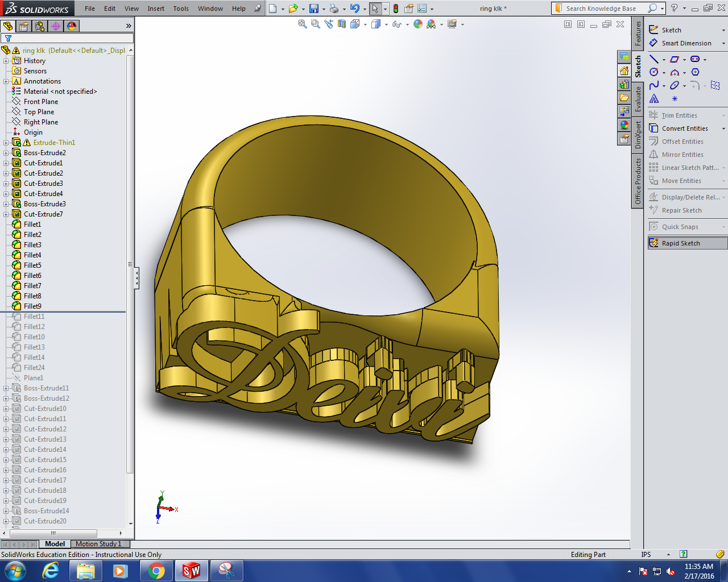
Task: Switch to the Evaluate tab
Action: 638,99
